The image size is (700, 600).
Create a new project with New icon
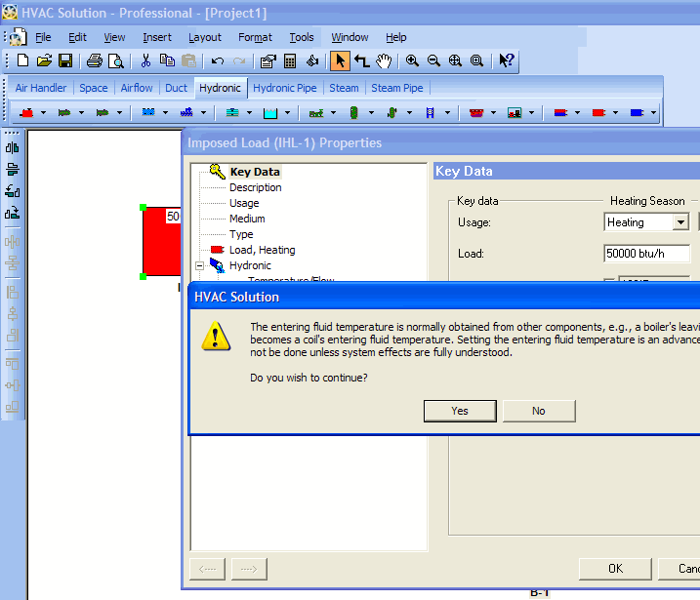(x=22, y=60)
